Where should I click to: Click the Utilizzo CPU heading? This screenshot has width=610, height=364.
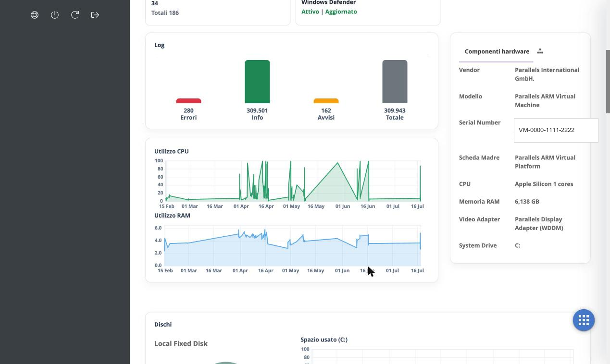coord(172,151)
